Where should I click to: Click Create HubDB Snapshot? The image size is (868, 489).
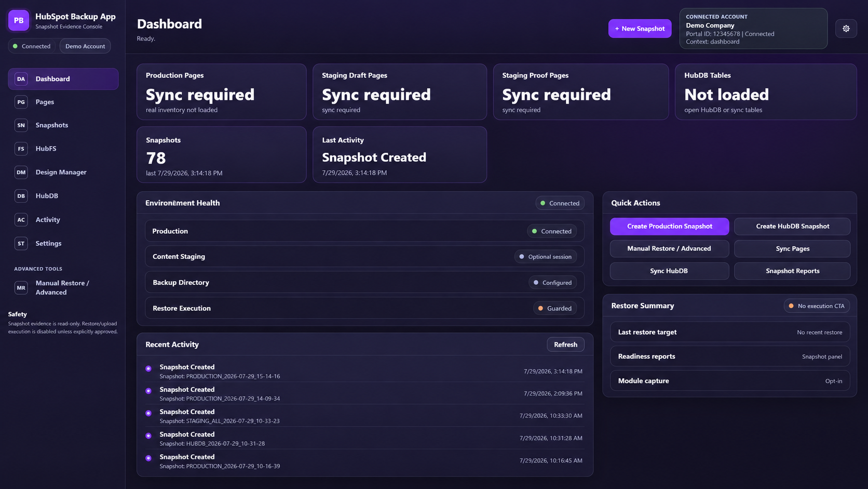tap(792, 226)
